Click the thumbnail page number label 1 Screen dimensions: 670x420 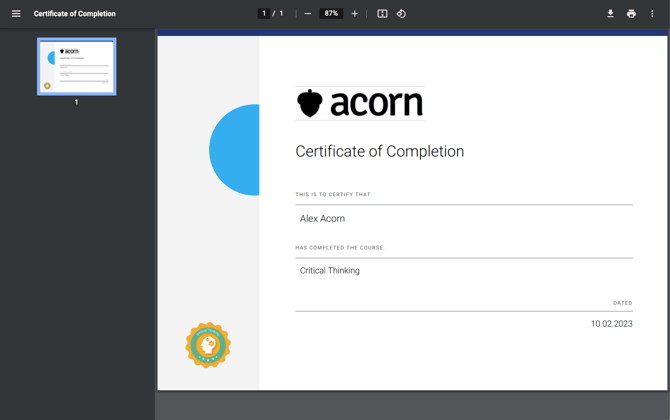click(76, 102)
